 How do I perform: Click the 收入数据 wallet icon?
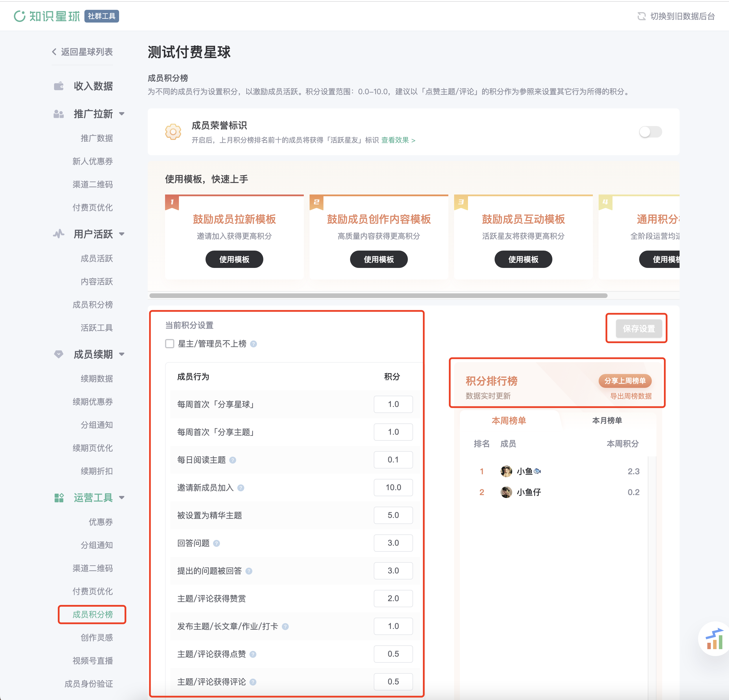point(59,86)
